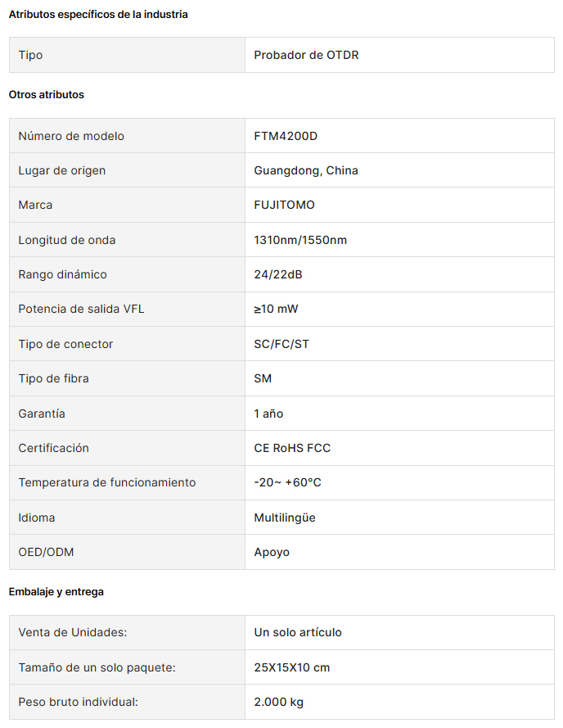
Task: Select the FUJITOMO brand value
Action: coord(284,205)
